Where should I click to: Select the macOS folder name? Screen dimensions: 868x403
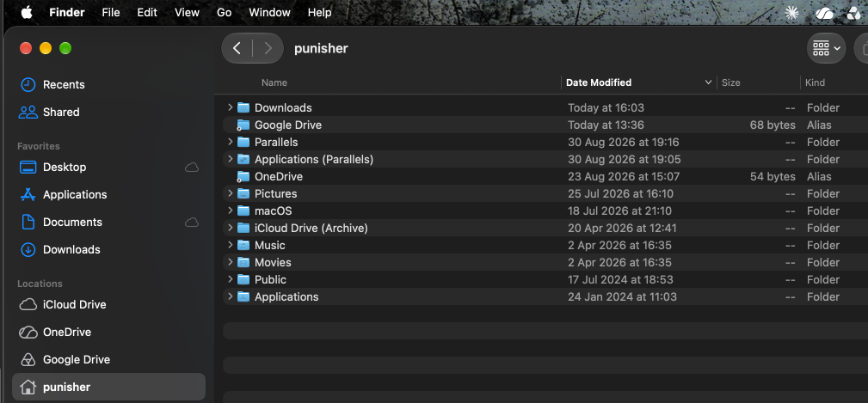(x=273, y=211)
